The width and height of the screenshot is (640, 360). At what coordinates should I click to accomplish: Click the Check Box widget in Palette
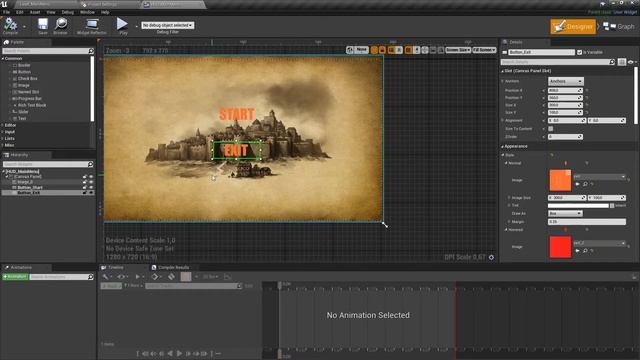[x=27, y=78]
